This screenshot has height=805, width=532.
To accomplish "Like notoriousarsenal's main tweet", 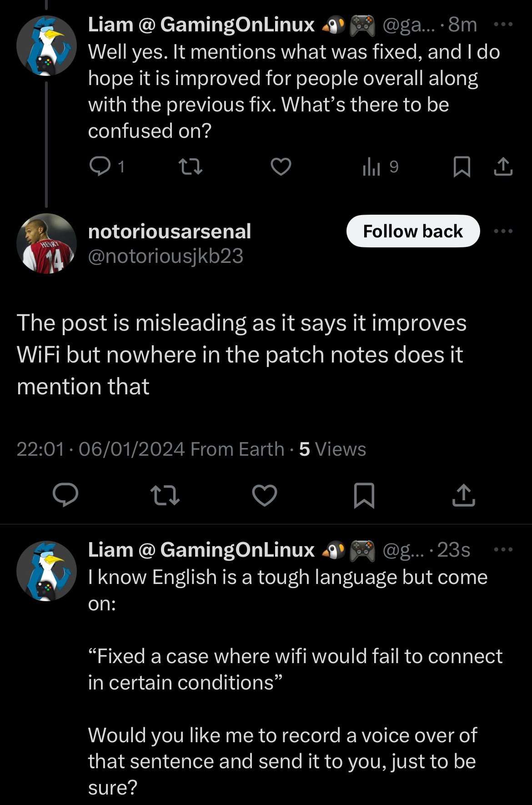I will 265,495.
